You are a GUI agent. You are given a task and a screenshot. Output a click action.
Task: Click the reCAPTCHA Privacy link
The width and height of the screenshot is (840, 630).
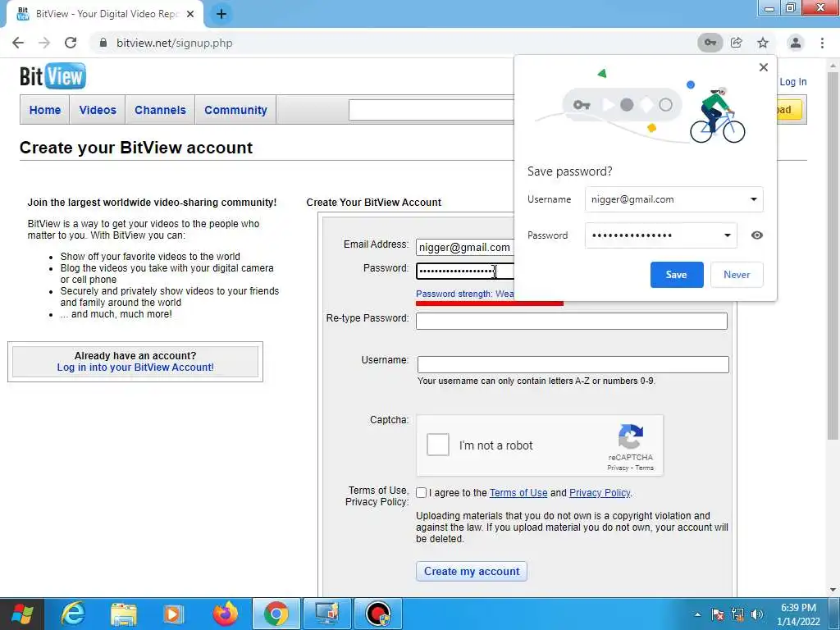pyautogui.click(x=617, y=468)
